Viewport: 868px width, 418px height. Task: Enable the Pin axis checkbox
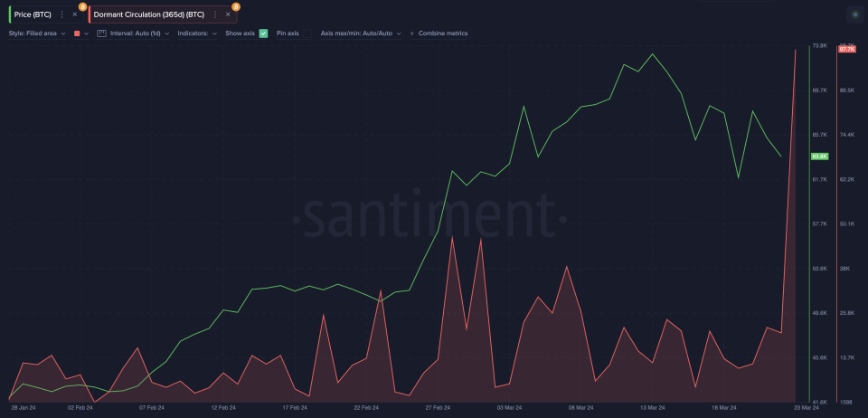(x=307, y=33)
